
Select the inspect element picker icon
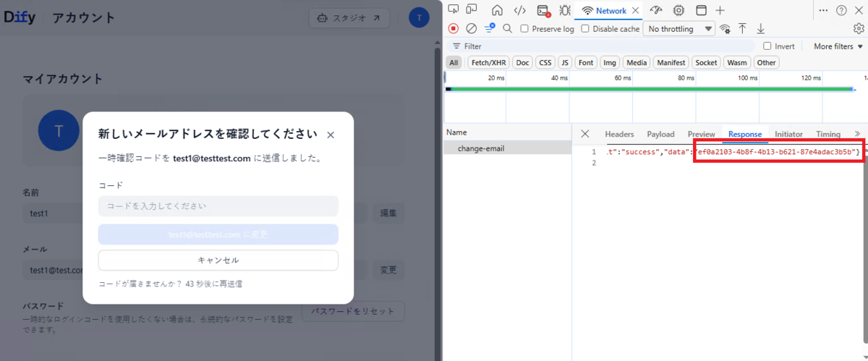tap(453, 9)
